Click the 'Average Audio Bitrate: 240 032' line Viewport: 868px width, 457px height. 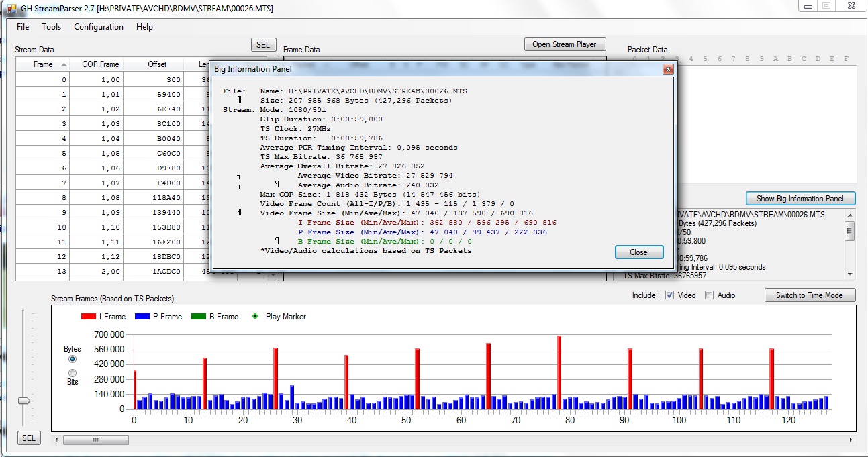(368, 185)
